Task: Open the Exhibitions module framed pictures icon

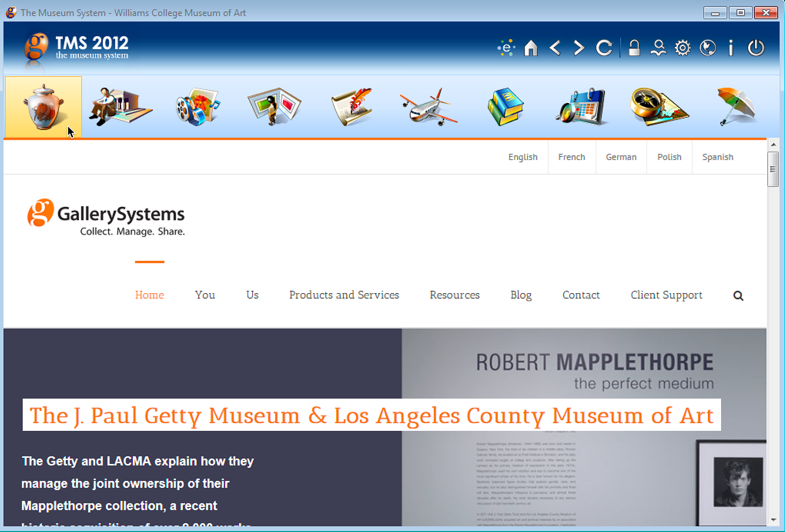Action: (274, 106)
